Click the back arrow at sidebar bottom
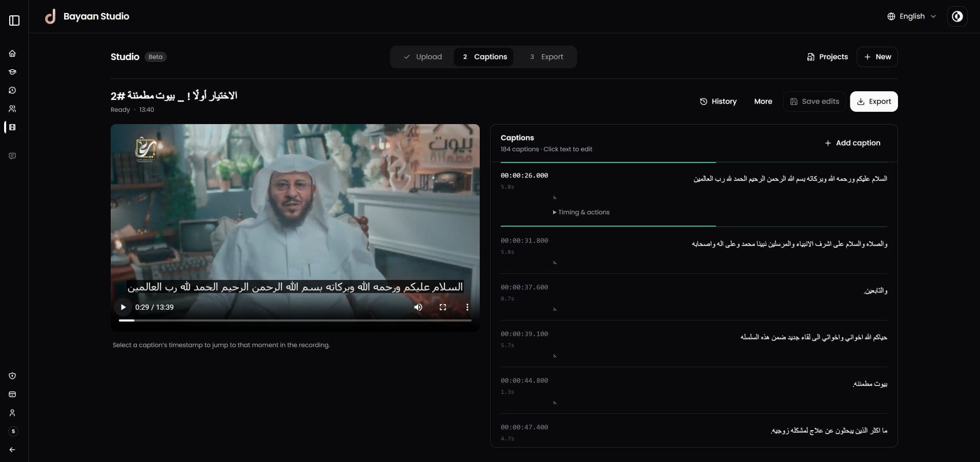980x462 pixels. 12,450
